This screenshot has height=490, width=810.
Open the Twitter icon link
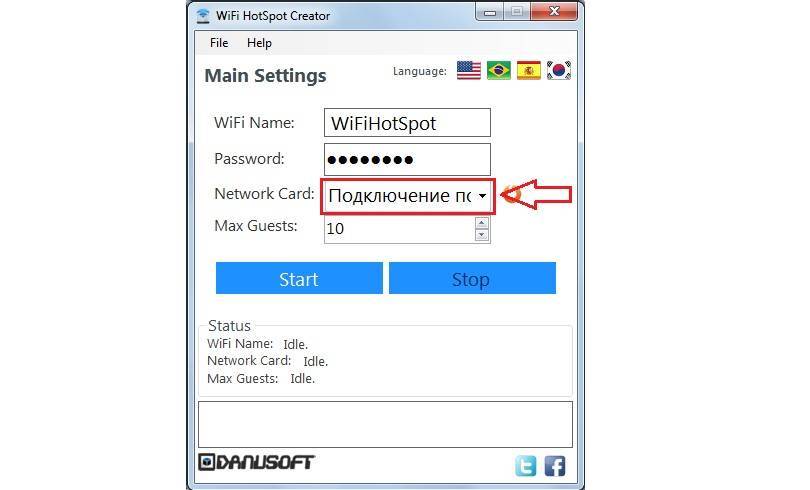tap(526, 466)
